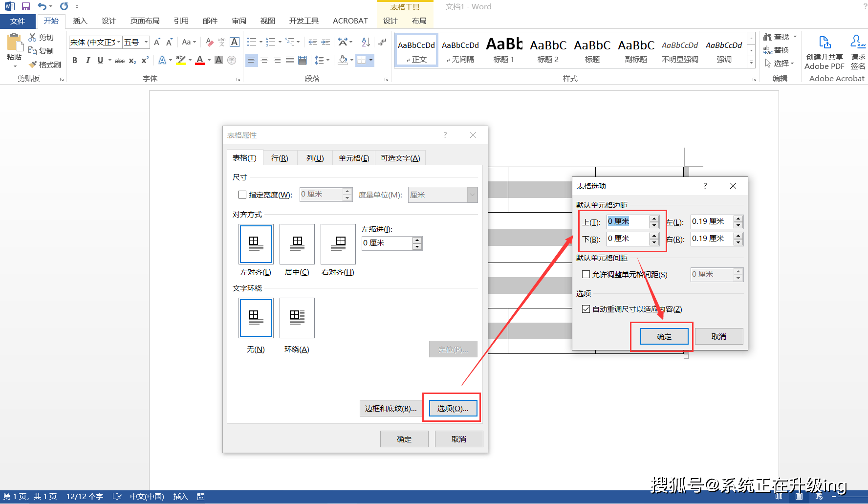Select right table alignment option

click(338, 244)
